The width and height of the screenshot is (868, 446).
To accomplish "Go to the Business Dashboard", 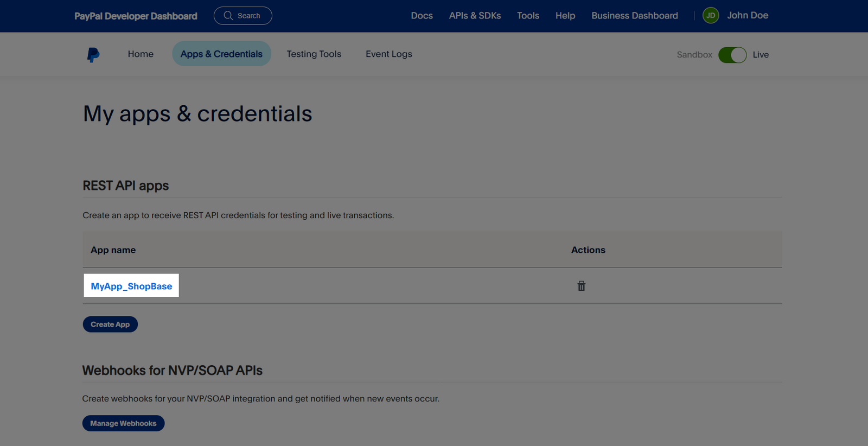I will coord(634,16).
